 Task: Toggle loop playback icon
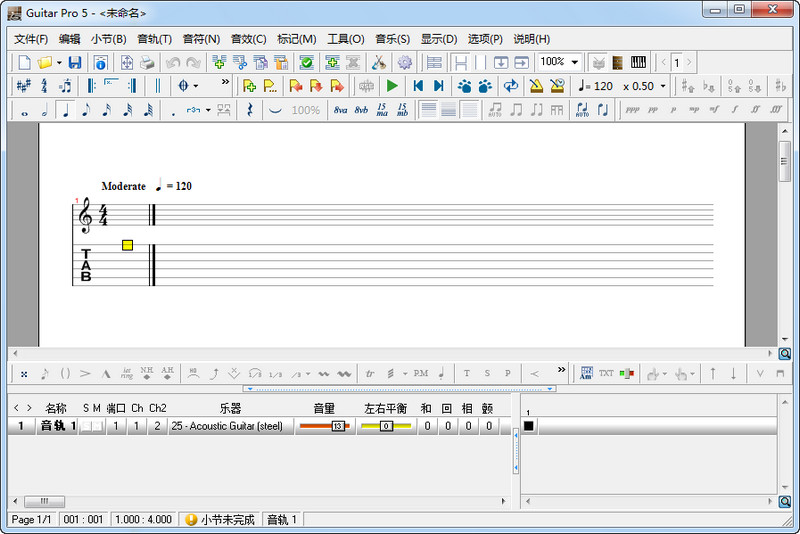point(511,86)
